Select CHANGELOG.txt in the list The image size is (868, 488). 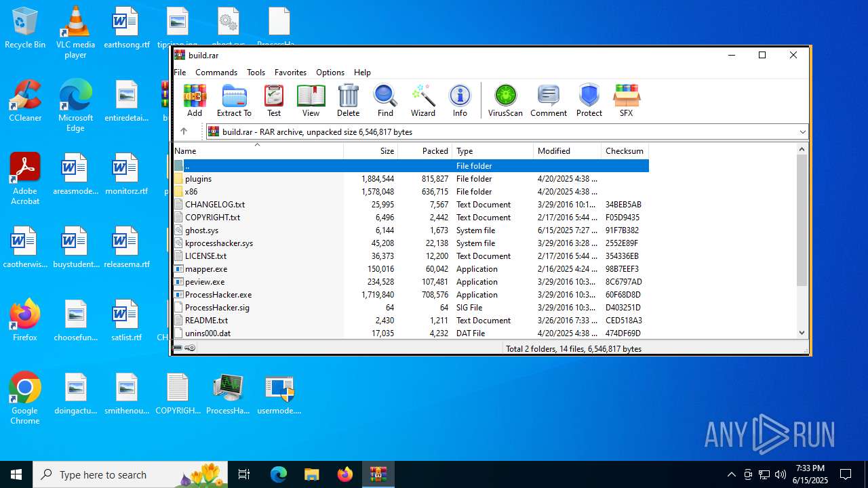click(x=411, y=205)
